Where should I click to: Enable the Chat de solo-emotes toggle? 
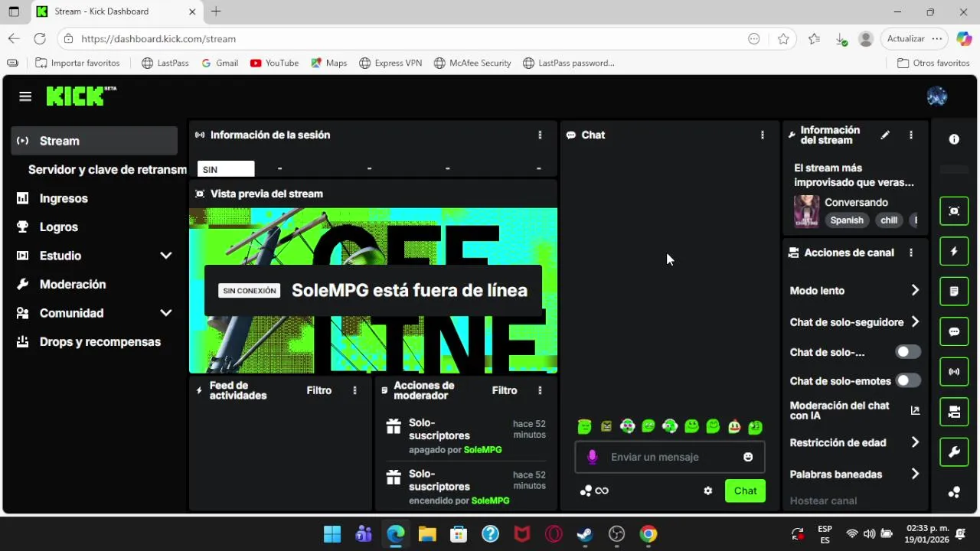(908, 380)
